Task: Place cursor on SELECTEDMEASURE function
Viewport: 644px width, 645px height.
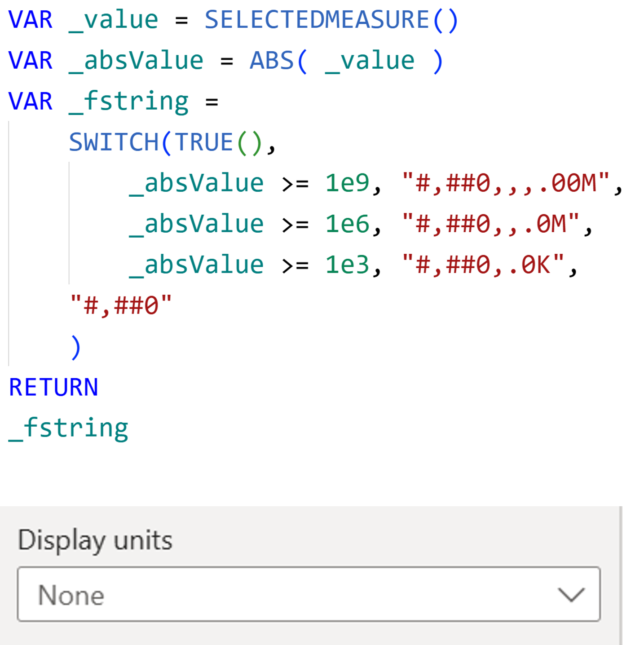Action: tap(317, 20)
